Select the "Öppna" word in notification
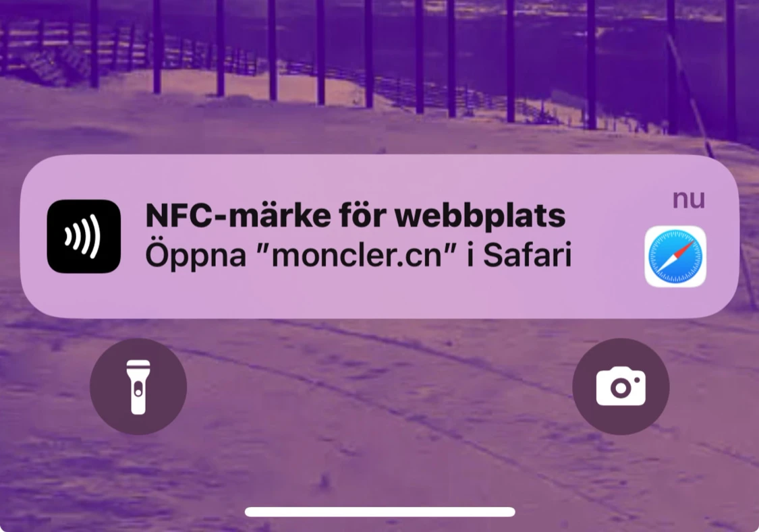Image resolution: width=759 pixels, height=532 pixels. click(x=196, y=256)
